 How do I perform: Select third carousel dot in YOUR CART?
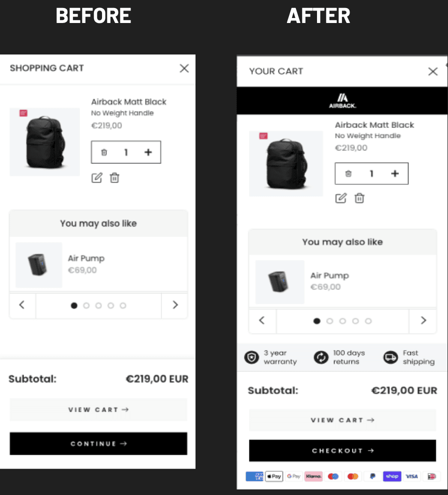pos(342,321)
